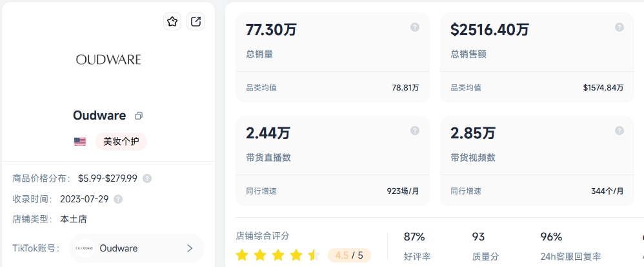This screenshot has height=267, width=644.
Task: Select the $2516.40万 total revenue card
Action: click(x=537, y=57)
